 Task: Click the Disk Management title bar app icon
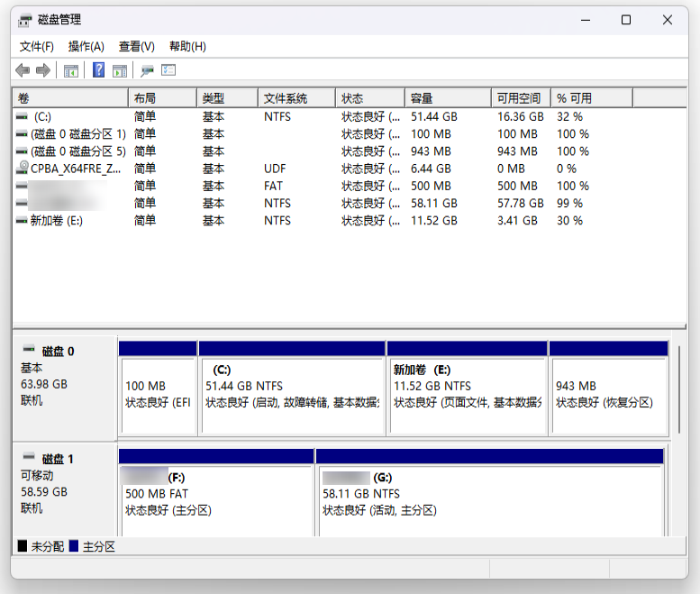[x=25, y=20]
